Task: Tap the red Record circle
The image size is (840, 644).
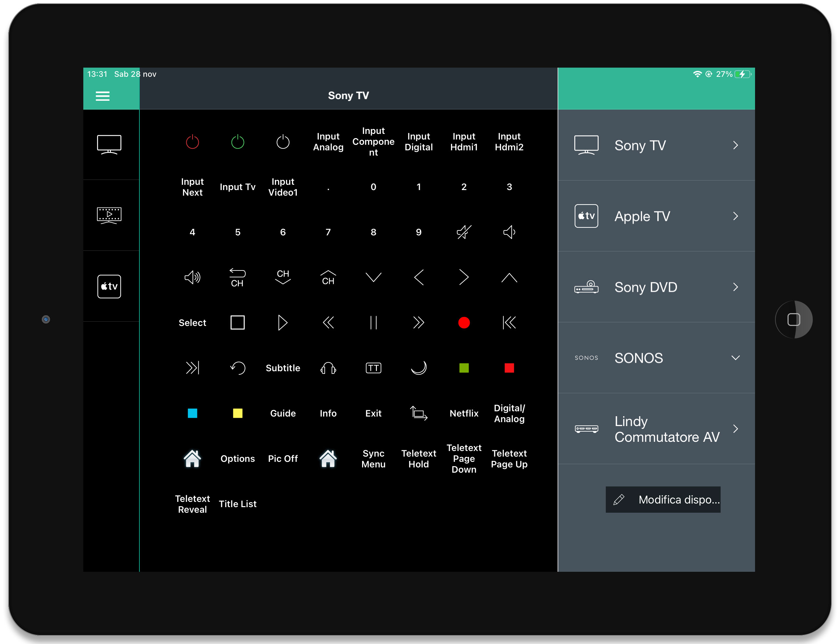Action: [464, 323]
